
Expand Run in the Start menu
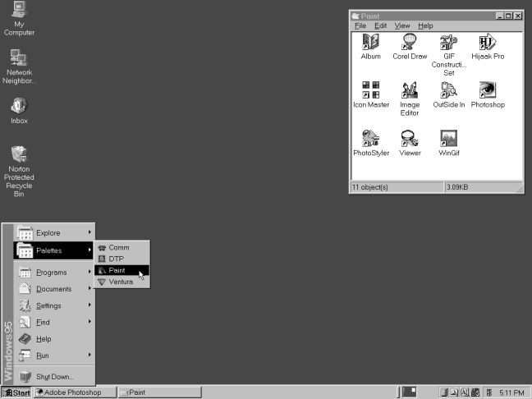[53, 355]
